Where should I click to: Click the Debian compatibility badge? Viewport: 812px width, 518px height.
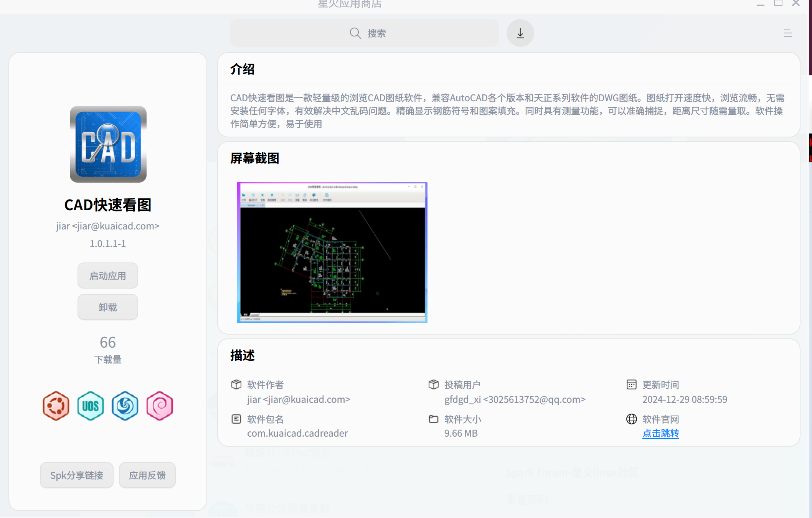click(160, 406)
